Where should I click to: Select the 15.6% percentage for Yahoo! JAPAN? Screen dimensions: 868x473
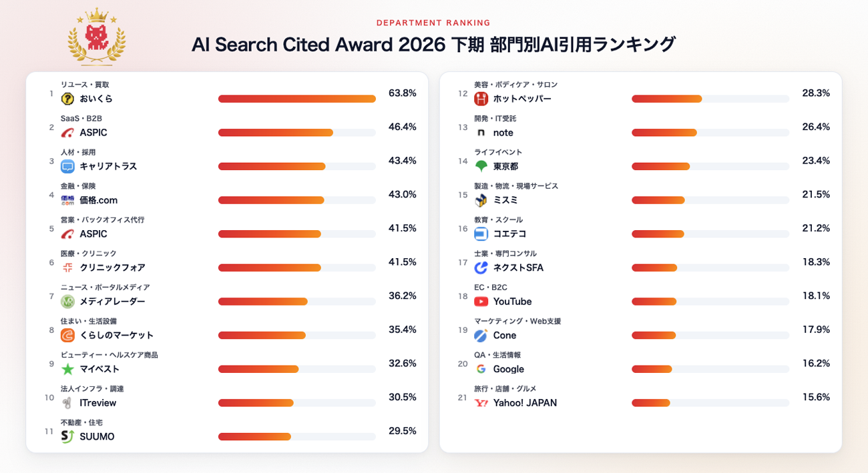pyautogui.click(x=816, y=397)
